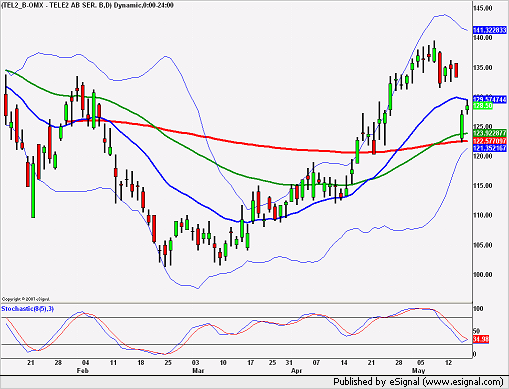Screen dimensions: 509x389
Task: Click the 04 date label above Feb
Action: pos(85,363)
